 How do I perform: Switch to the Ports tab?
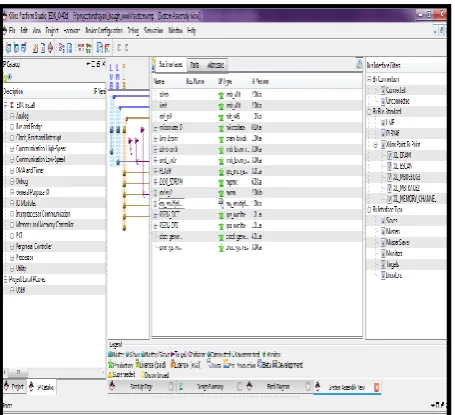point(195,65)
